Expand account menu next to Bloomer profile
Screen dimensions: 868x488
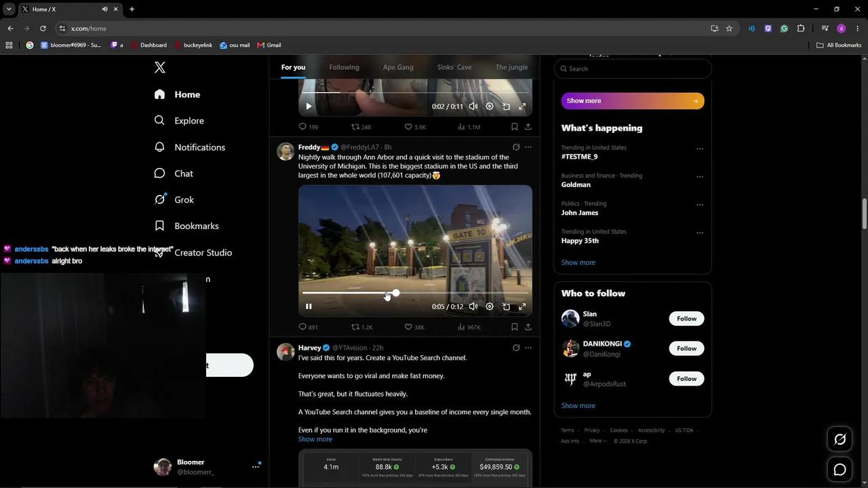[256, 466]
